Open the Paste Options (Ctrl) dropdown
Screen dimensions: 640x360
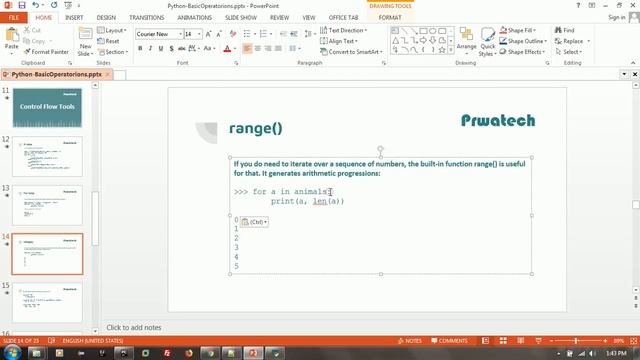coord(254,222)
